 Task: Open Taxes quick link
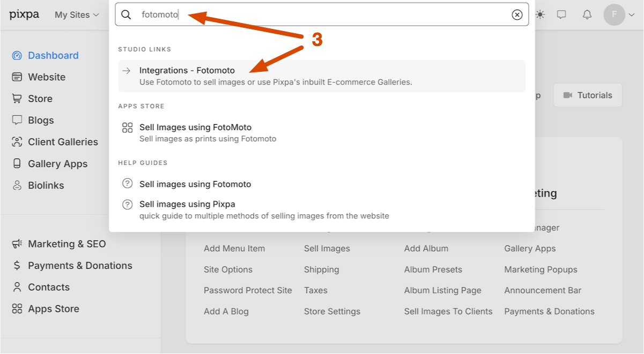(316, 290)
